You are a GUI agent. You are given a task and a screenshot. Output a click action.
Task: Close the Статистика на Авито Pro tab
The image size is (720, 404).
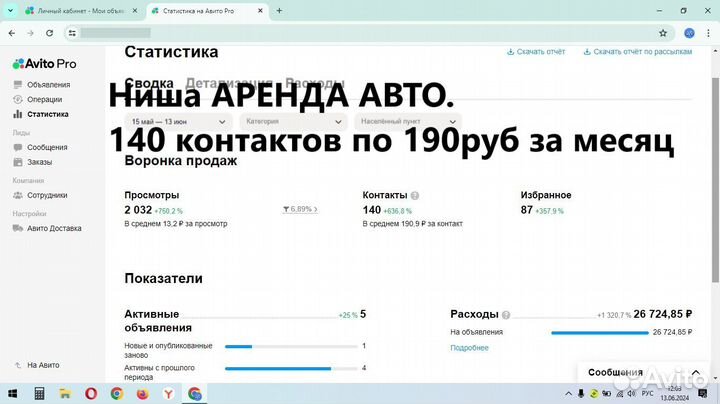(260, 11)
